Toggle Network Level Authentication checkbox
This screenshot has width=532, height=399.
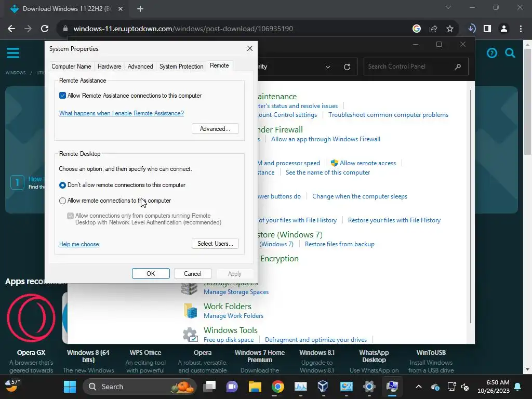70,216
